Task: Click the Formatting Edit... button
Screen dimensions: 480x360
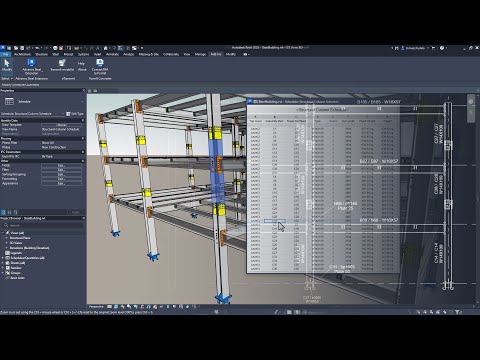Action: [x=61, y=179]
